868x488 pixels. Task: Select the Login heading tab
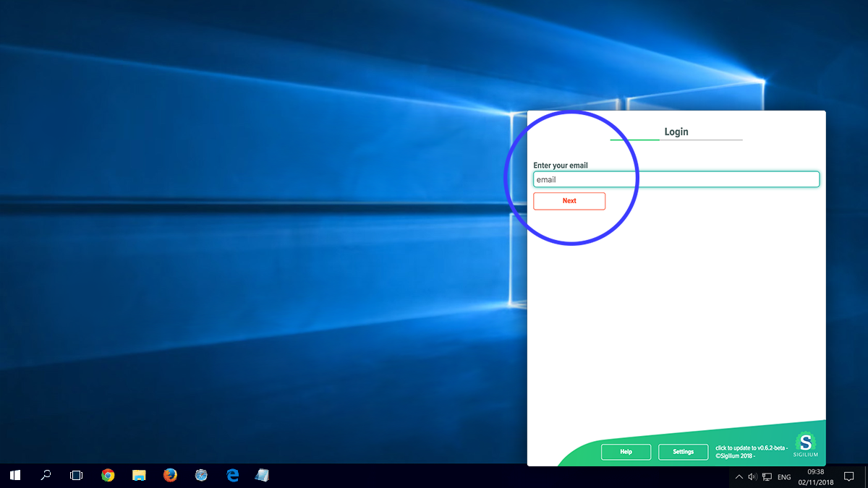point(676,132)
